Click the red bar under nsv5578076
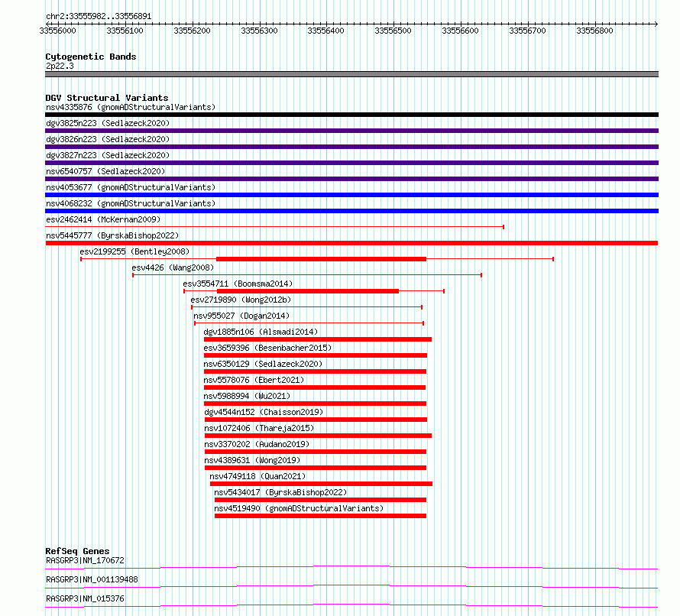Screen dimensions: 680x616 point(315,387)
